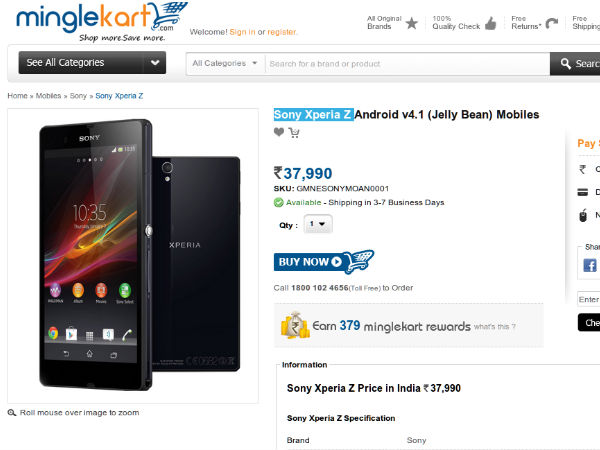Click the Free Returns arrow icon
The height and width of the screenshot is (450, 600).
point(552,23)
